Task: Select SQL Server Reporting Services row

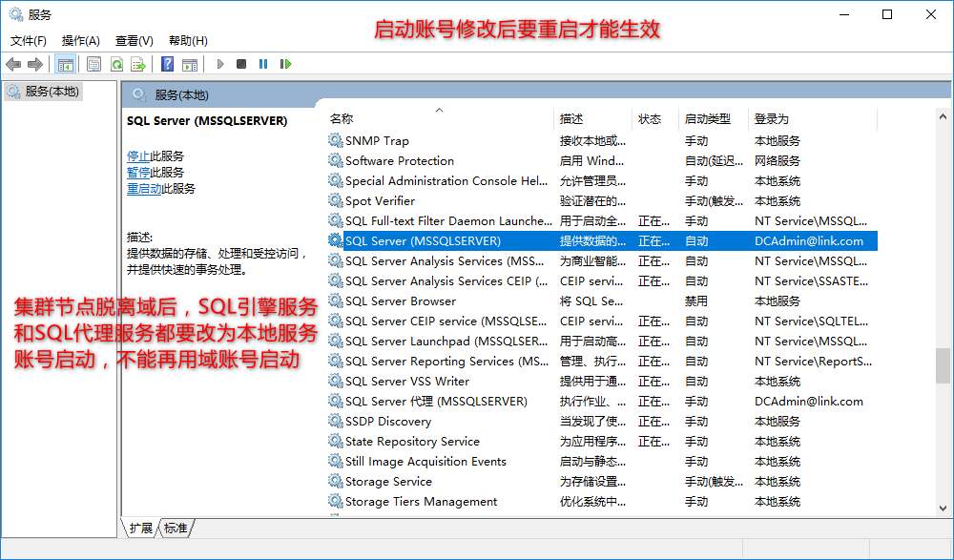Action: [602, 362]
